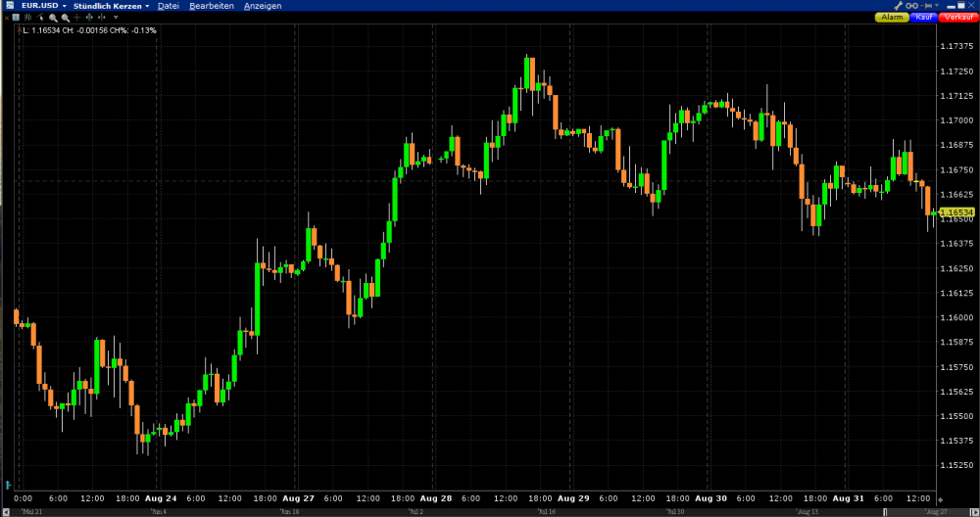The image size is (980, 517).
Task: Click the diamond icon at time axis end
Action: tap(941, 499)
